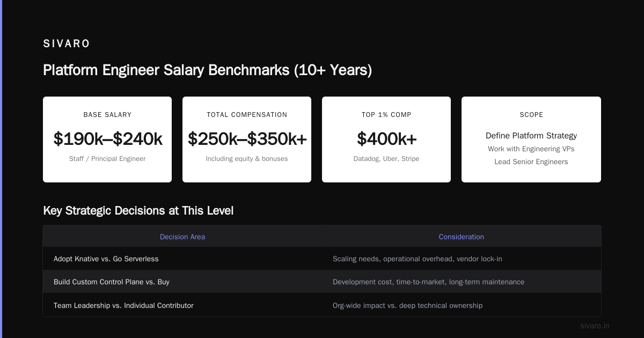Click the TOTAL COMPENSATION card label
The height and width of the screenshot is (338, 644).
pos(247,115)
